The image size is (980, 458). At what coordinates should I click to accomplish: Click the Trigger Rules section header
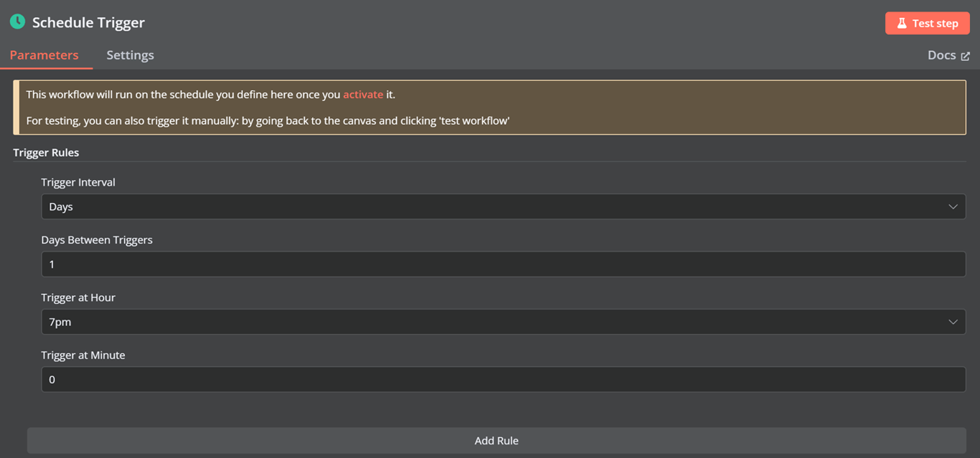(x=45, y=152)
